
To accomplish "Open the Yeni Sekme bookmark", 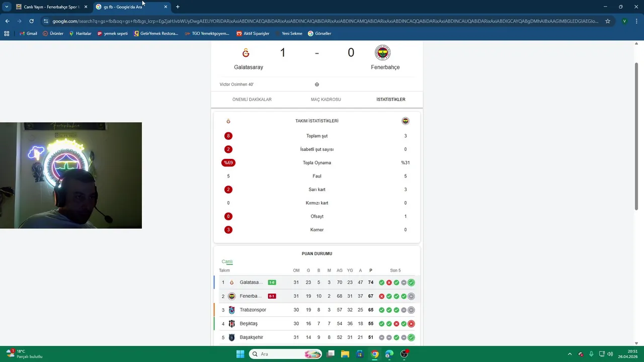I will point(288,34).
